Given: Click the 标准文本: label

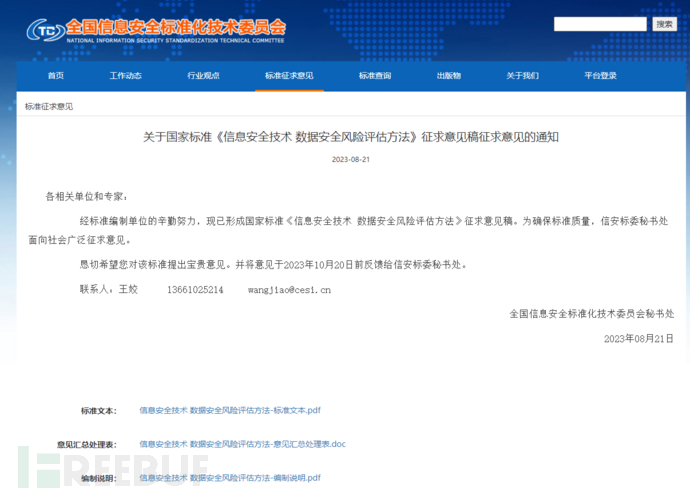Looking at the screenshot, I should pyautogui.click(x=99, y=411).
